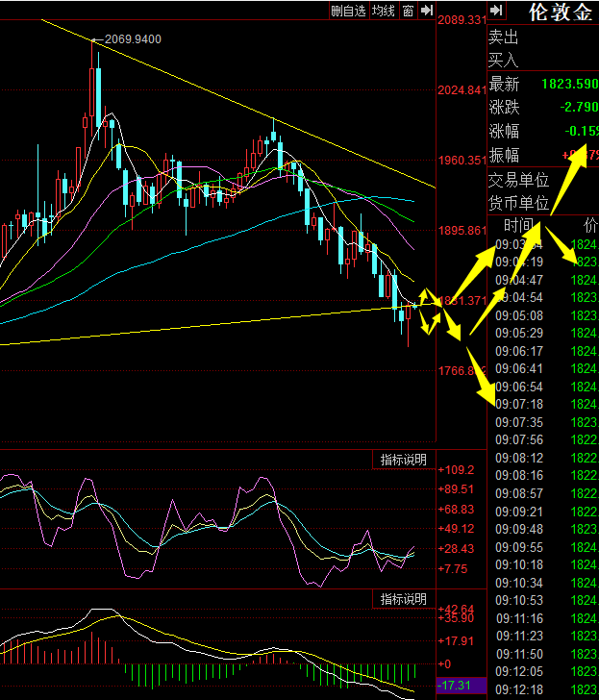
Task: Click the 1960.351 price axis value
Action: (462, 161)
